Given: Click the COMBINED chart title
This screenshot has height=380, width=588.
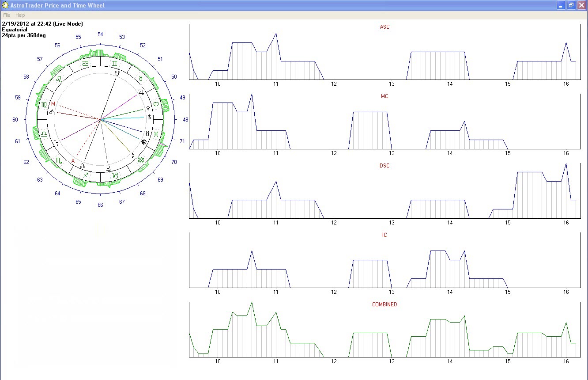Looking at the screenshot, I should point(384,304).
